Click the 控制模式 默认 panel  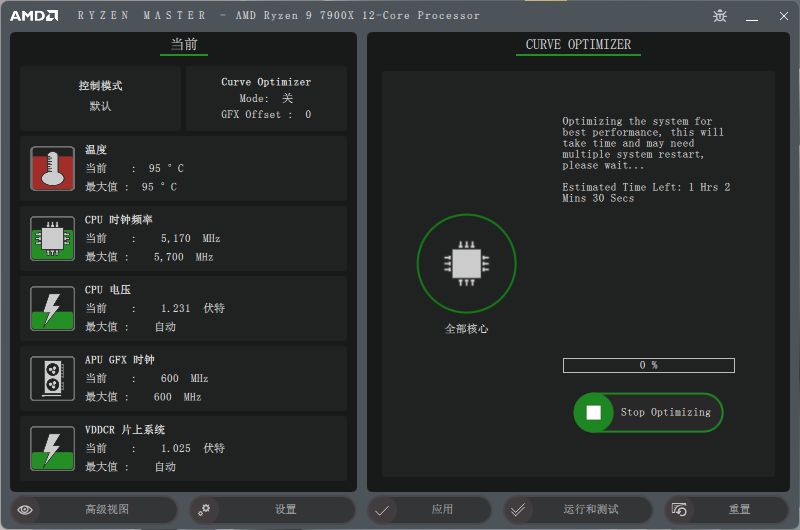tap(101, 97)
